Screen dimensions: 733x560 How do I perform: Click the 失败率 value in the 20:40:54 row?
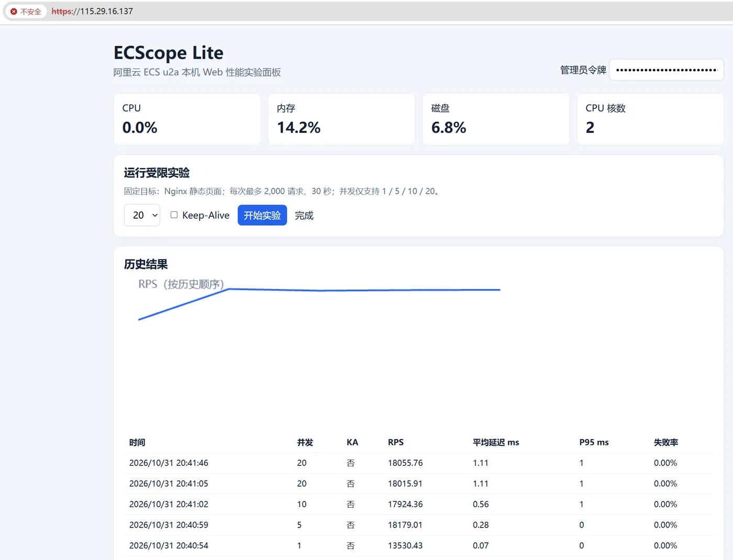[x=665, y=546]
